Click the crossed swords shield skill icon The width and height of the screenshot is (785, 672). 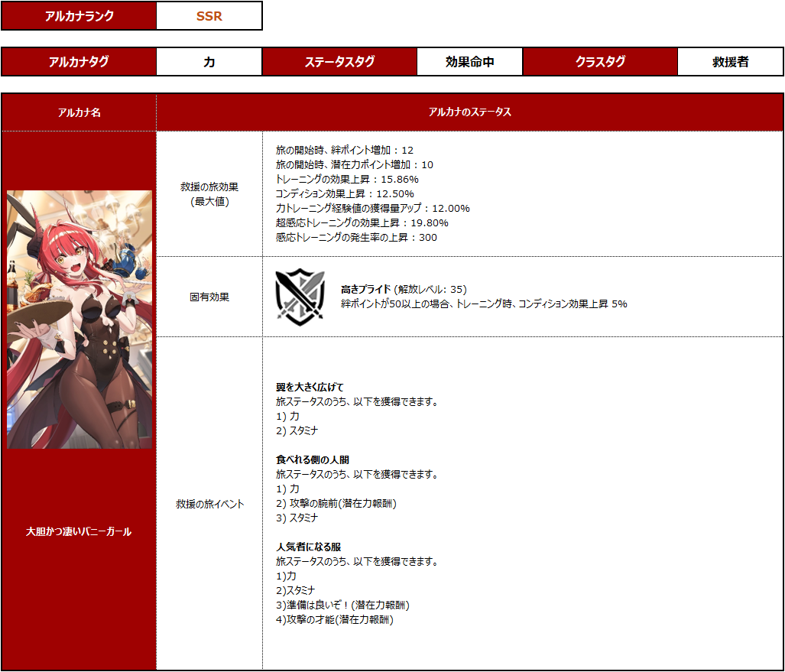tap(300, 297)
